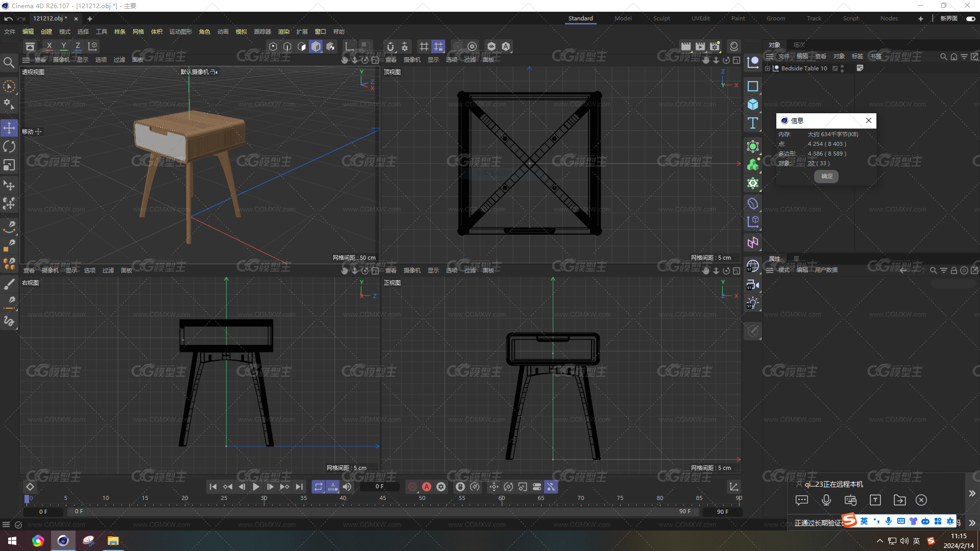Toggle timeline sound playback
The height and width of the screenshot is (551, 980).
347,487
